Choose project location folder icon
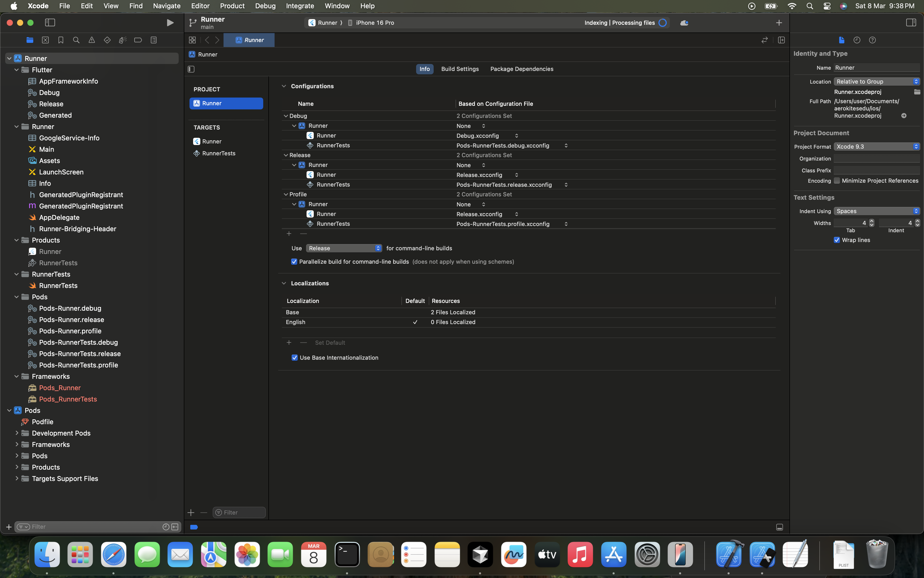 (917, 92)
